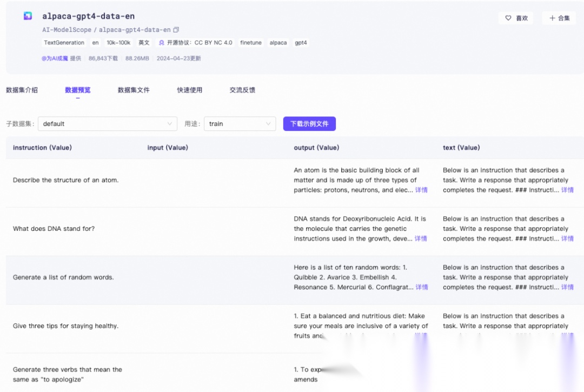The height and width of the screenshot is (392, 584).
Task: Click the output (Value) column header
Action: 316,148
